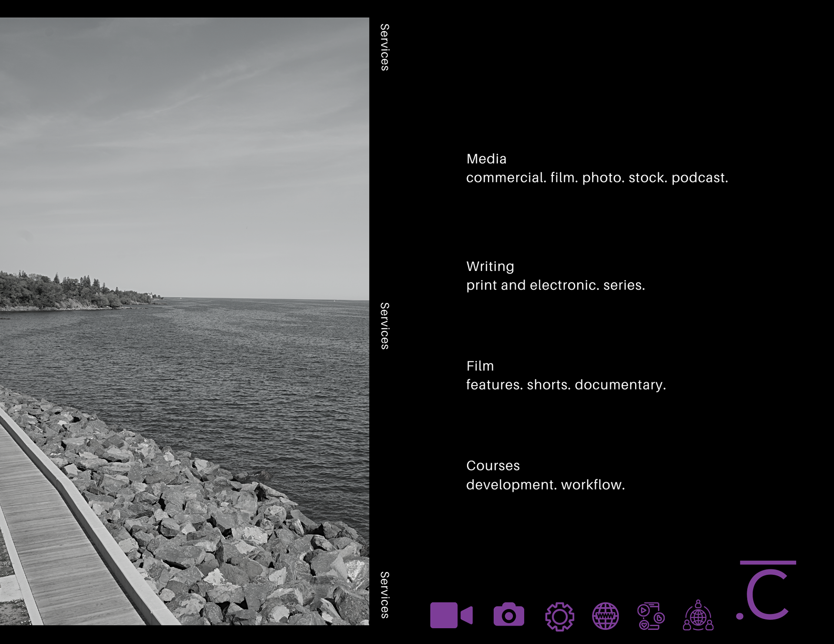Click 'features. shorts. documentary.' text
834x644 pixels.
point(566,385)
